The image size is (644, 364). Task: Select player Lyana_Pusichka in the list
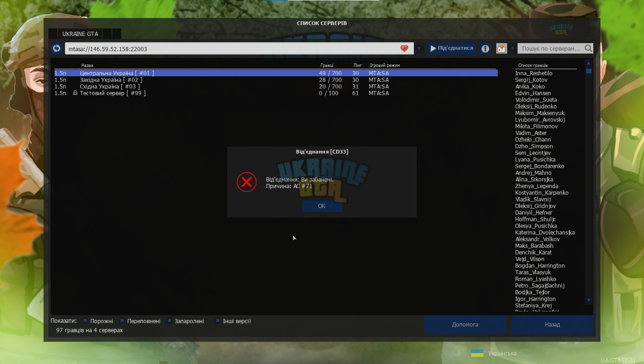(x=535, y=160)
